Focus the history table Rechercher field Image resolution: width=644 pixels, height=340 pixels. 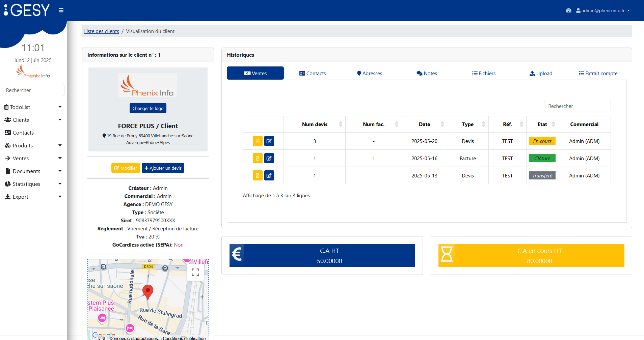pyautogui.click(x=577, y=106)
